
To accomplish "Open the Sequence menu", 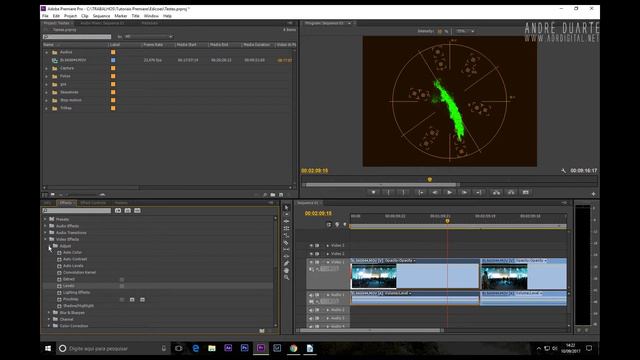I will click(x=101, y=16).
